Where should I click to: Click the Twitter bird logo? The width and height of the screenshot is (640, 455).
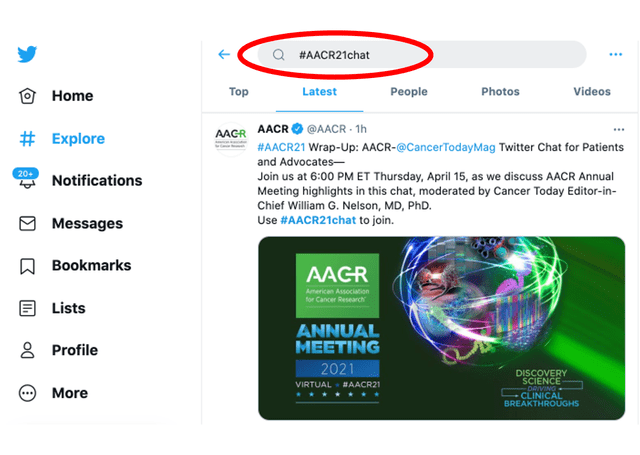[x=27, y=55]
